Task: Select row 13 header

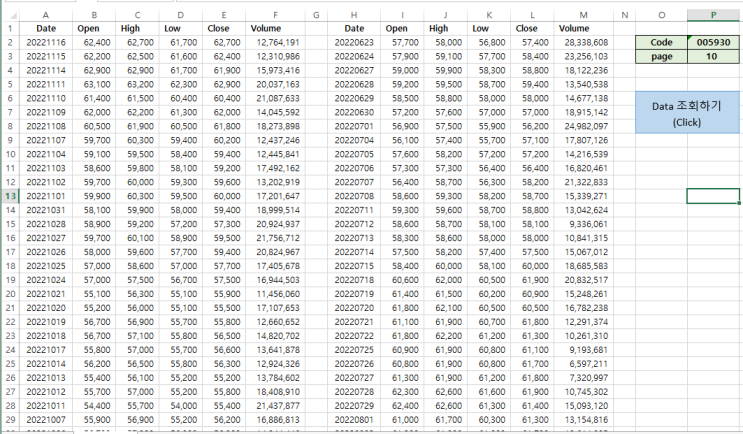Action: (10, 196)
